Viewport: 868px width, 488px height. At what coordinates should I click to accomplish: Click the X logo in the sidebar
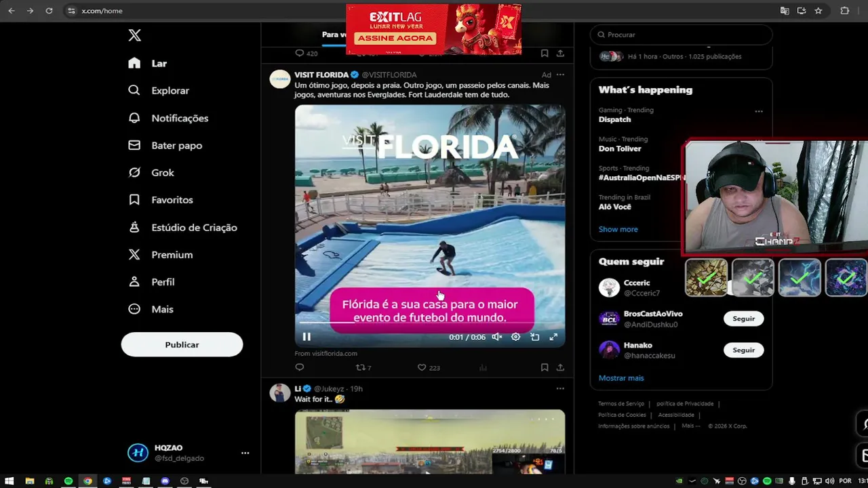[x=134, y=35]
